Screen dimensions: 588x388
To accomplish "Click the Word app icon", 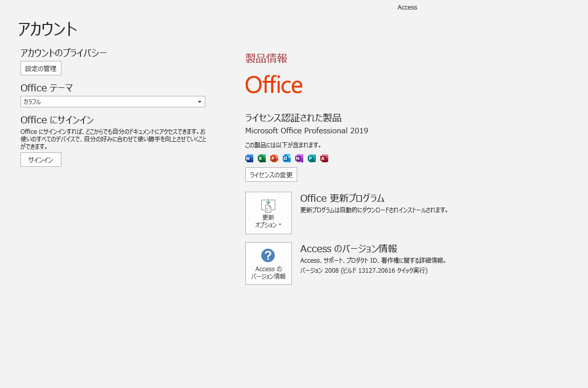I will (249, 158).
